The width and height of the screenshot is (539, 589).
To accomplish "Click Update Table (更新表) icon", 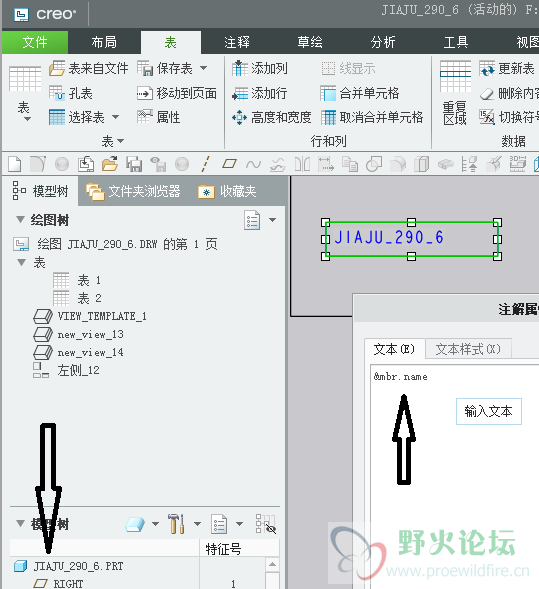I will point(487,68).
